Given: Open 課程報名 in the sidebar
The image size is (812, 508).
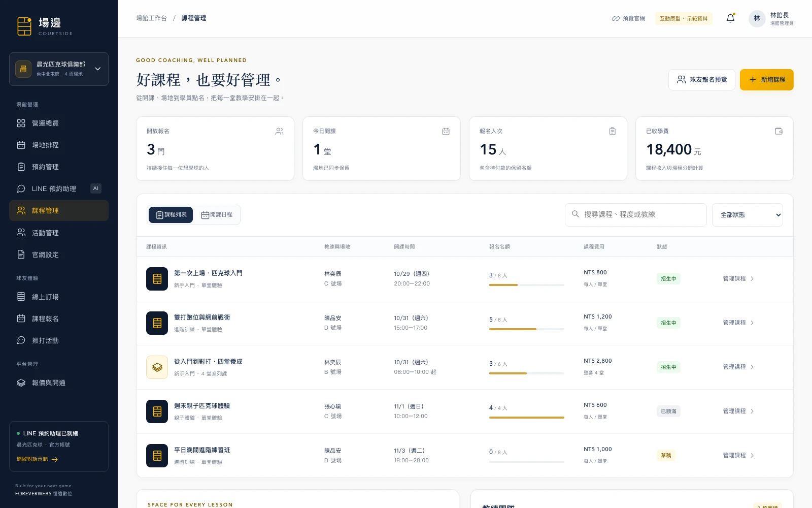Looking at the screenshot, I should pos(59,319).
